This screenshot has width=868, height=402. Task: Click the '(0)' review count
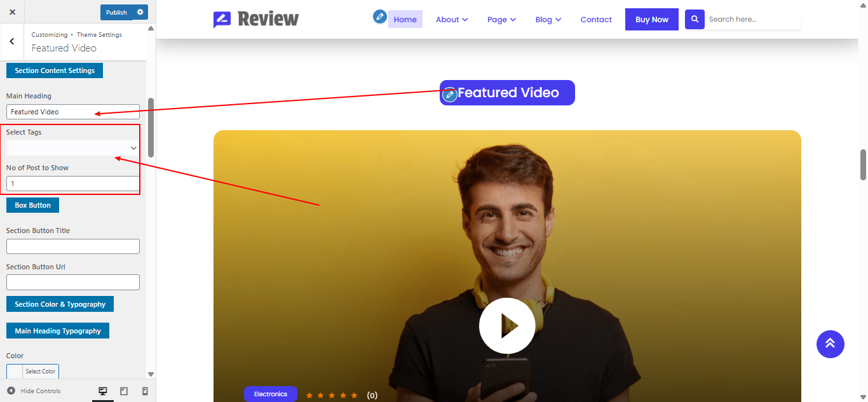coord(372,395)
